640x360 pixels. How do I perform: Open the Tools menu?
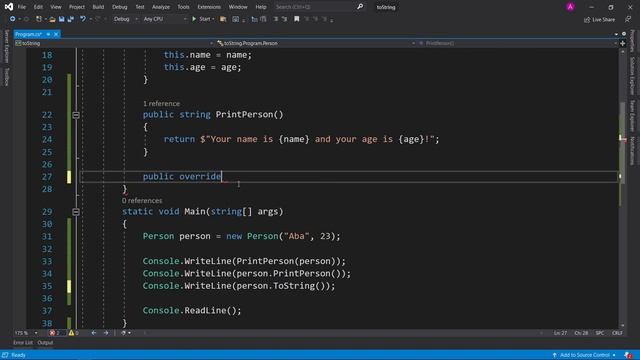click(x=183, y=7)
